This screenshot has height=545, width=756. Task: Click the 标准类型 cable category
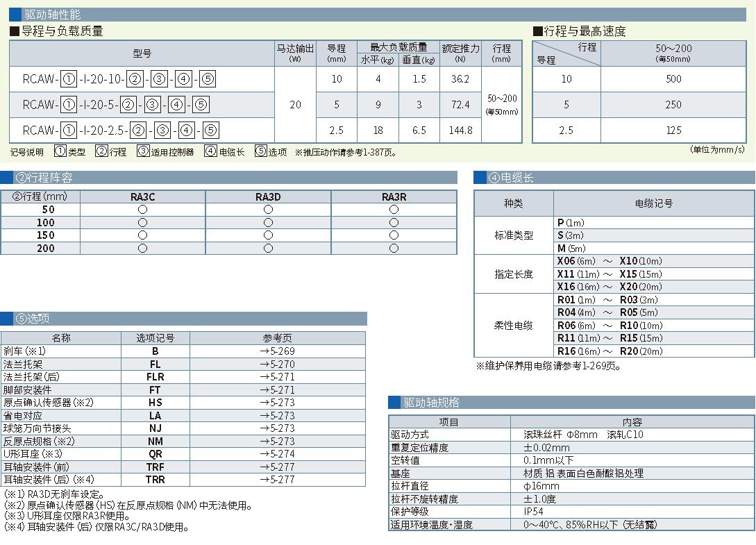[x=514, y=235]
